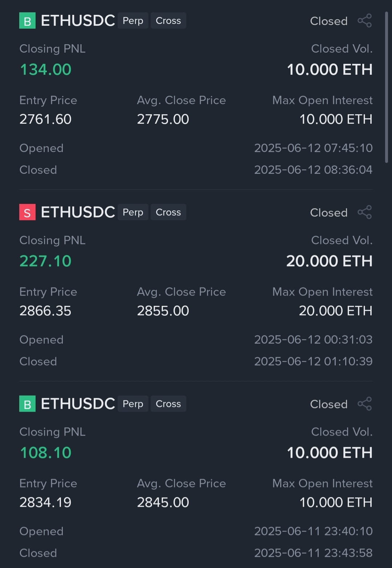Open the short ETHUSDC position title
Viewport: 392px width, 568px height.
78,212
